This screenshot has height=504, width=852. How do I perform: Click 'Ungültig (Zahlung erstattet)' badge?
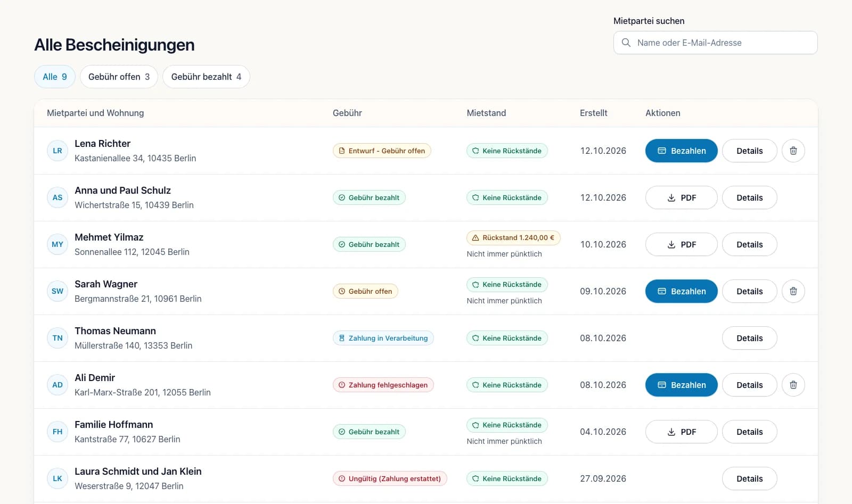click(x=390, y=478)
